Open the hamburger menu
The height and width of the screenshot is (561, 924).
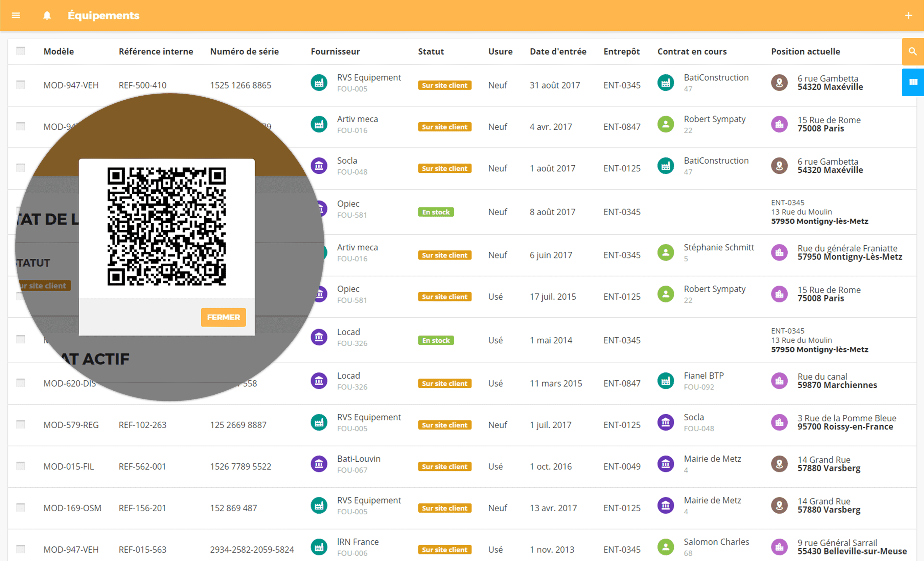[x=16, y=15]
